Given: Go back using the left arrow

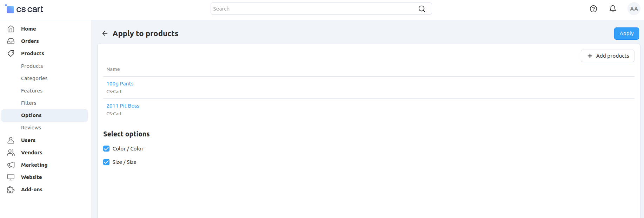Looking at the screenshot, I should (x=105, y=33).
